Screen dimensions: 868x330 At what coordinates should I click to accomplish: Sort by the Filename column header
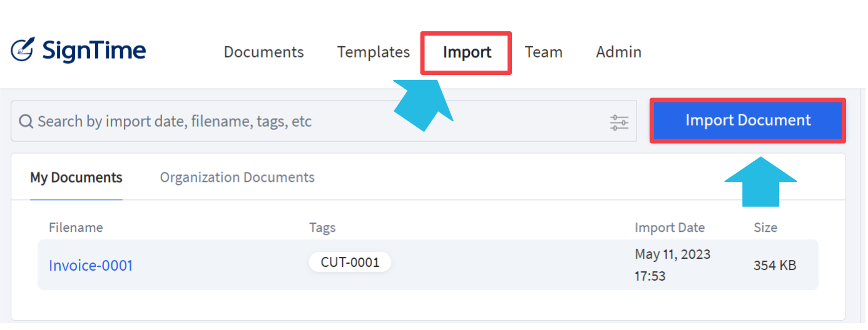click(76, 227)
